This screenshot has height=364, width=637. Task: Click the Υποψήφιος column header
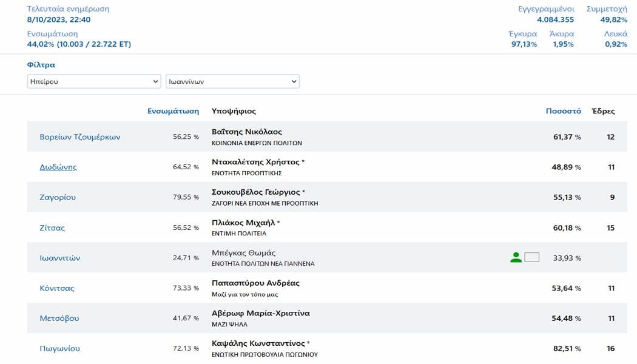[234, 111]
